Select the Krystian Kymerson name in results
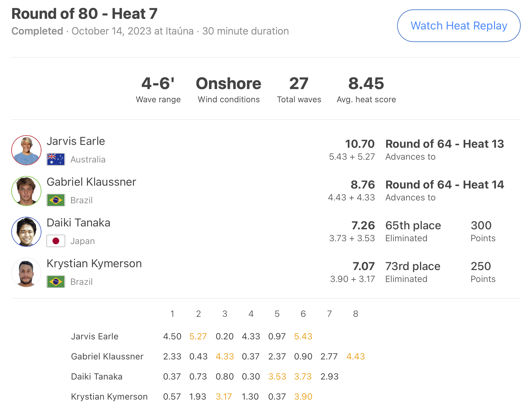 pyautogui.click(x=94, y=263)
